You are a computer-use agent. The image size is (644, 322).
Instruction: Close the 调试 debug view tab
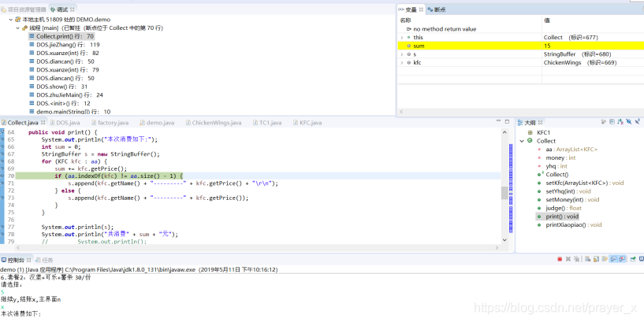73,9
